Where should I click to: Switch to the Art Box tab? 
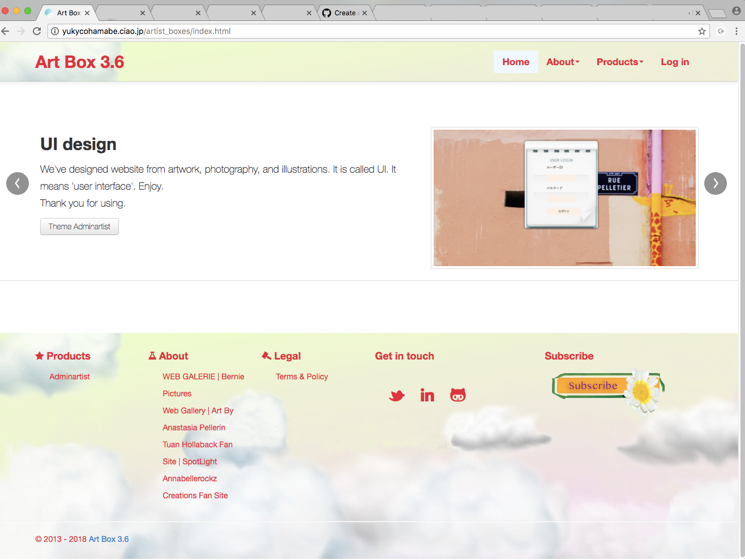click(x=68, y=13)
